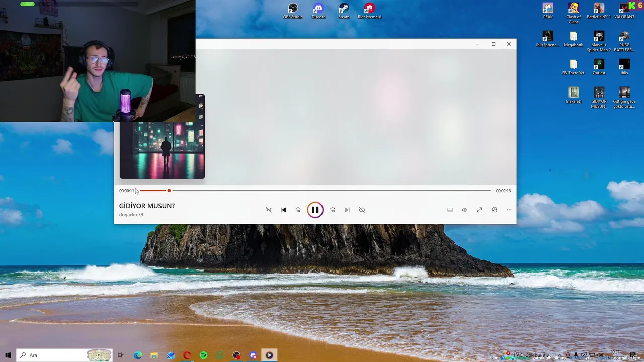Select the Megabonk folder on desktop
Viewport: 644px width, 362px height.
point(573,39)
